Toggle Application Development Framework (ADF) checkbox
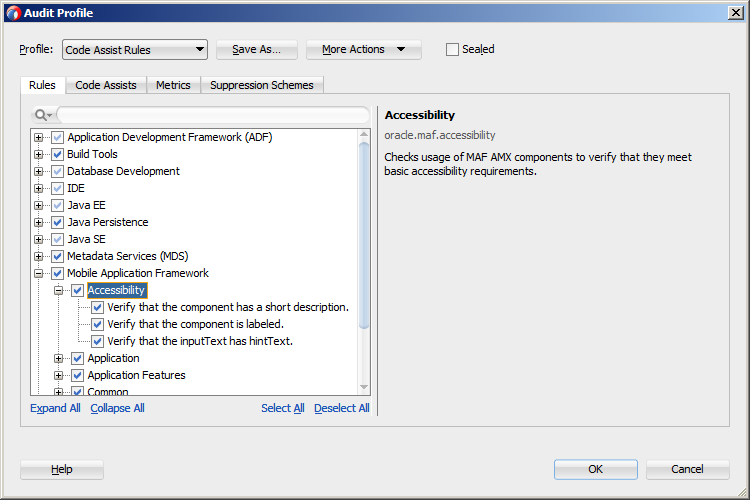The image size is (750, 500). pos(57,137)
